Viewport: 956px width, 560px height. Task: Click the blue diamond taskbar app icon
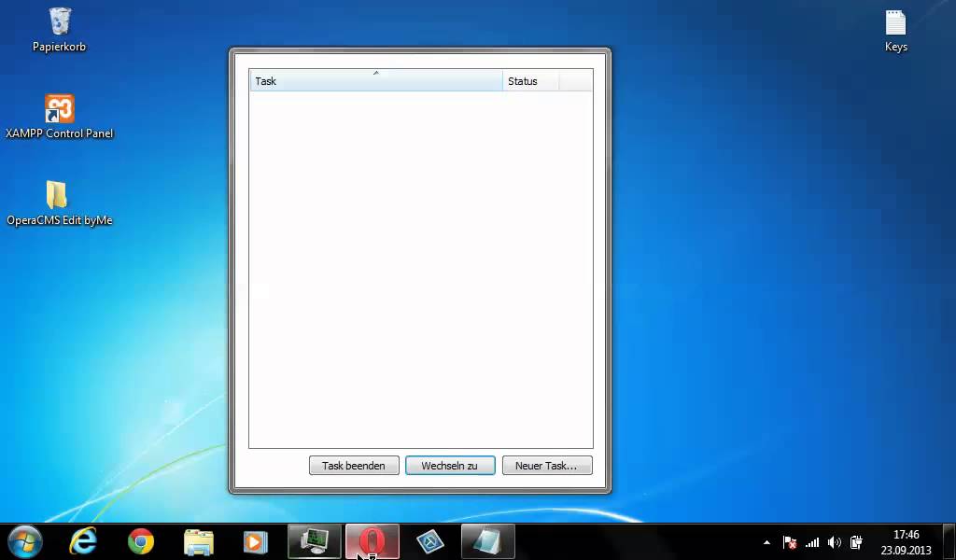click(x=429, y=541)
